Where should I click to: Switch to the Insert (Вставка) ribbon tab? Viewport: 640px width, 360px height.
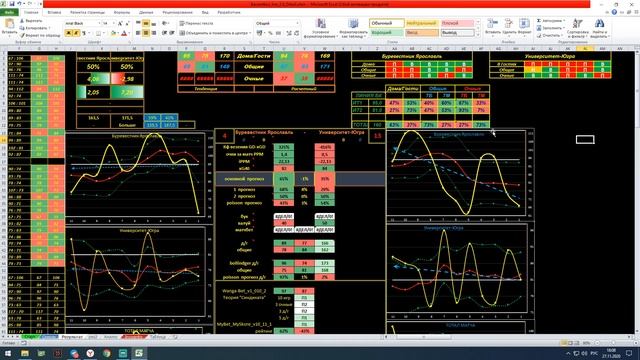pyautogui.click(x=54, y=13)
